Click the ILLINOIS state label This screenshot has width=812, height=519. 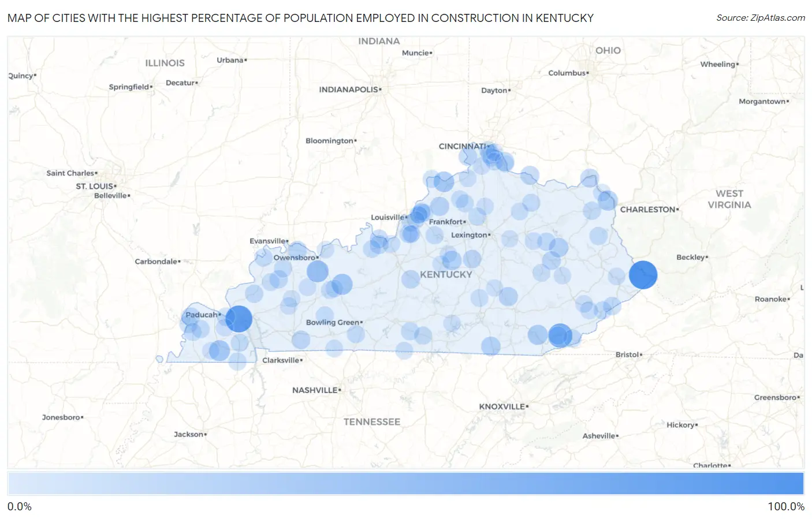(165, 63)
